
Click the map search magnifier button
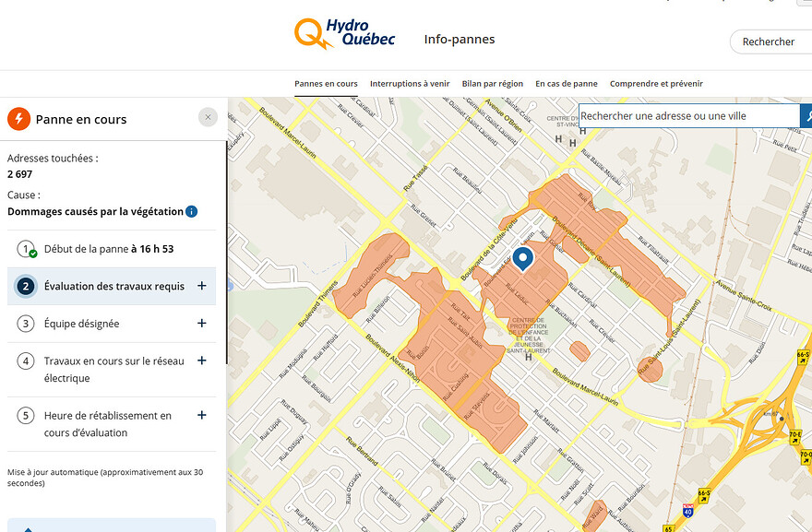point(806,116)
